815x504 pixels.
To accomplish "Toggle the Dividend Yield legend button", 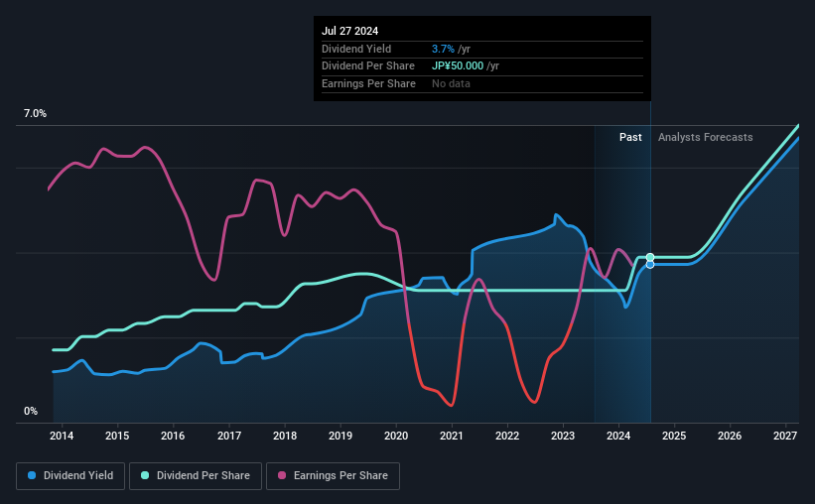I will pos(70,476).
